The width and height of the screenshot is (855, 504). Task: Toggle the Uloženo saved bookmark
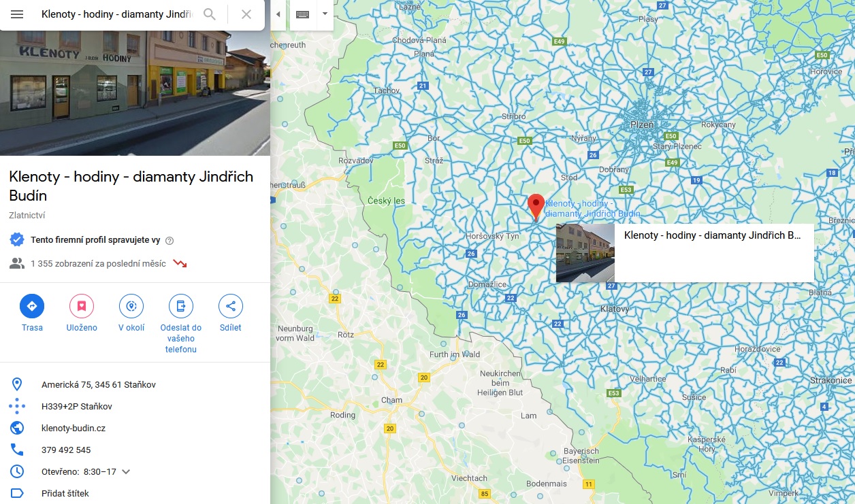click(82, 306)
